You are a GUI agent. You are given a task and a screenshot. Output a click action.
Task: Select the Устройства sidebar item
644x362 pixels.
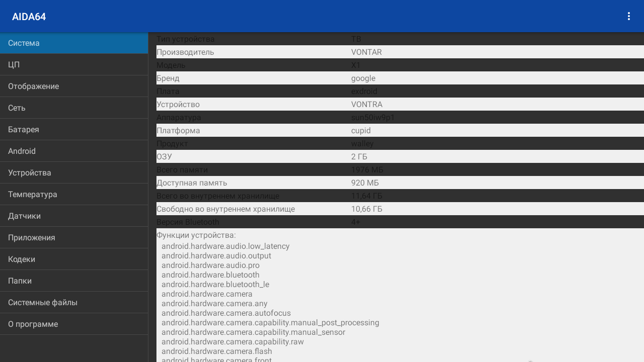(74, 173)
